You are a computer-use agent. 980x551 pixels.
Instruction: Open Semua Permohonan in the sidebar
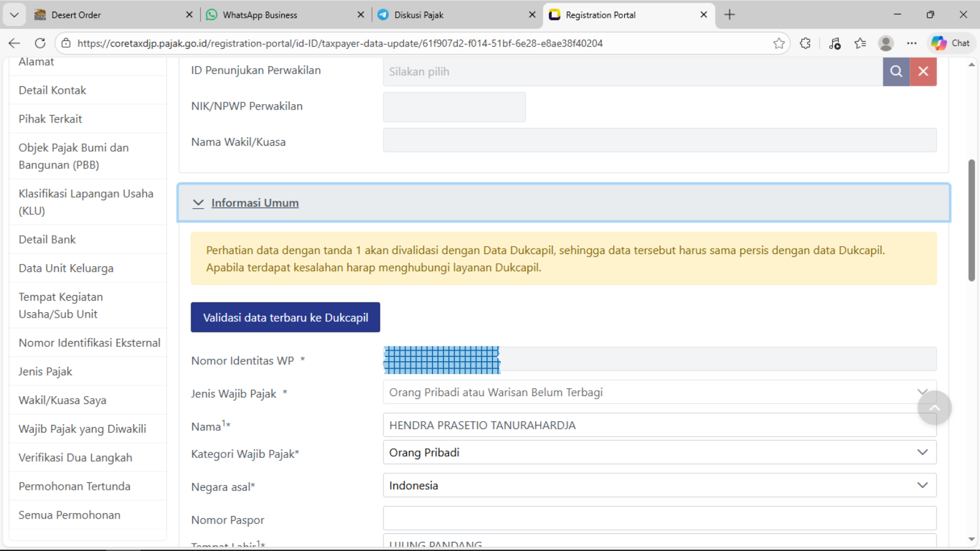tap(69, 515)
